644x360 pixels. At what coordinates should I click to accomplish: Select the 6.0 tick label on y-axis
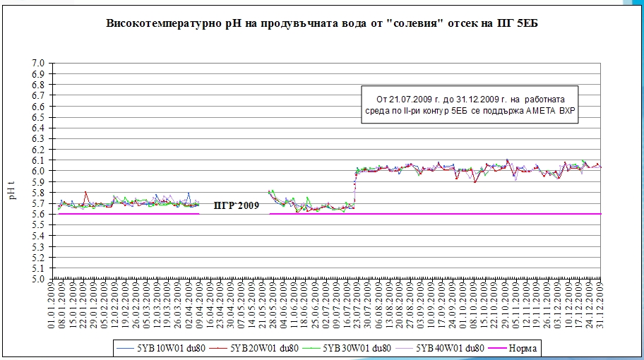(x=39, y=171)
